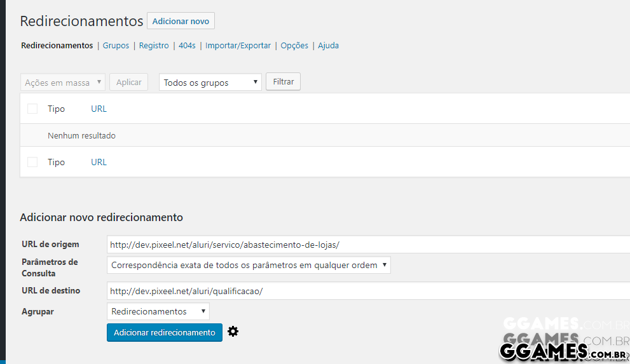Open the Parâmetros de Consulta dropdown
Image resolution: width=630 pixels, height=364 pixels.
coord(249,266)
